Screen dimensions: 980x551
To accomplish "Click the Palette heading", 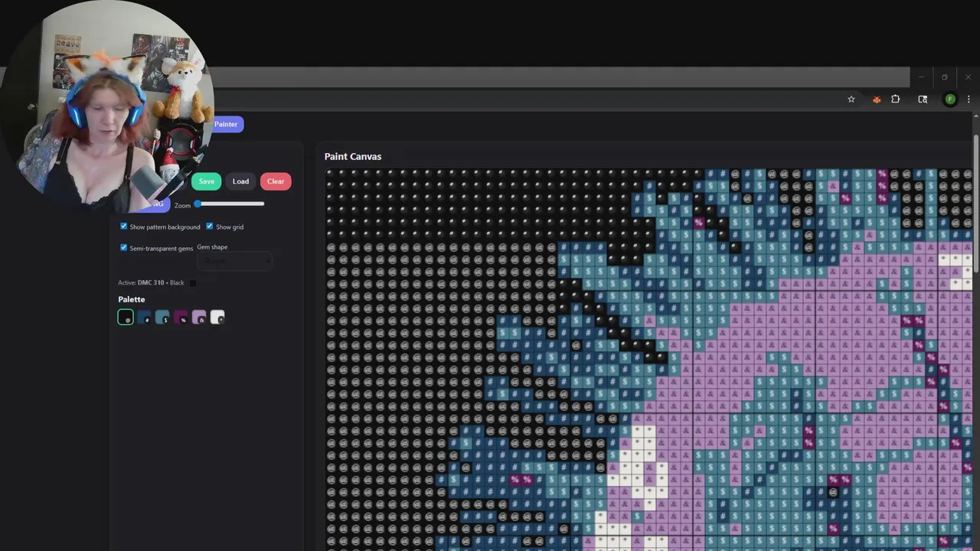I will (x=132, y=299).
